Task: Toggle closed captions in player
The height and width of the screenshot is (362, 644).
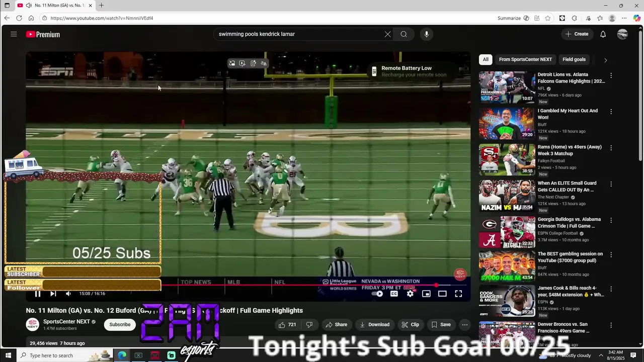Action: pos(394,294)
